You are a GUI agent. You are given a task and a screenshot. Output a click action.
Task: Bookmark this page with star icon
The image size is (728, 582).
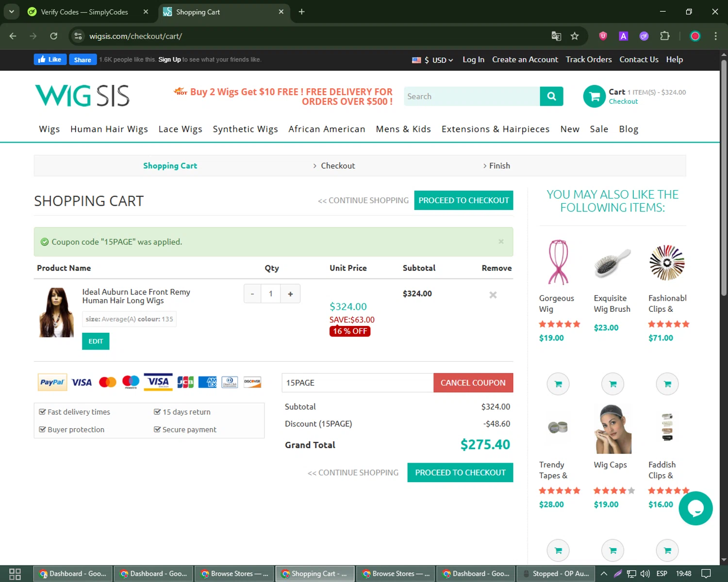tap(575, 36)
